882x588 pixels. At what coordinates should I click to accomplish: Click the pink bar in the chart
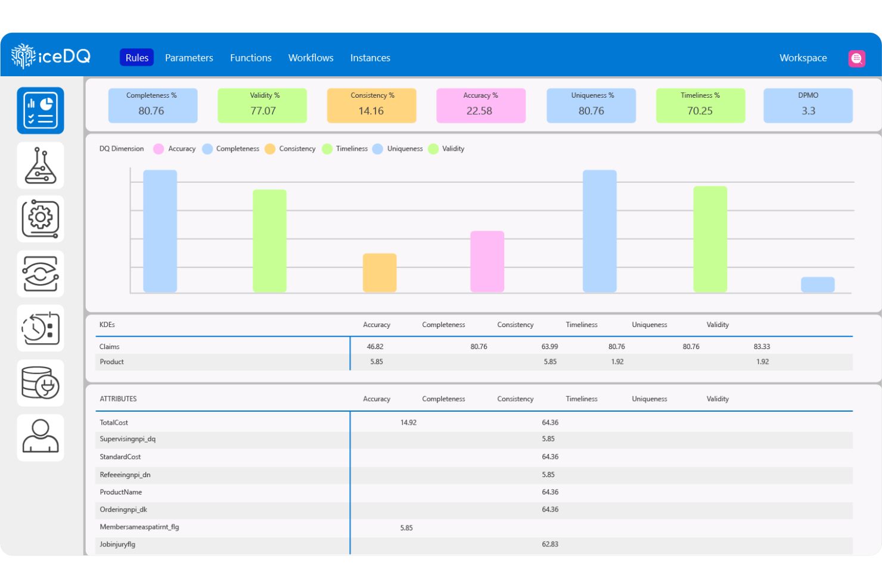pos(487,262)
